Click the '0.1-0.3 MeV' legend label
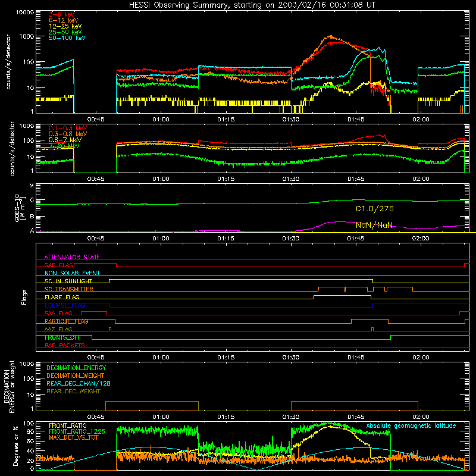This screenshot has height=476, width=476. pyautogui.click(x=68, y=128)
